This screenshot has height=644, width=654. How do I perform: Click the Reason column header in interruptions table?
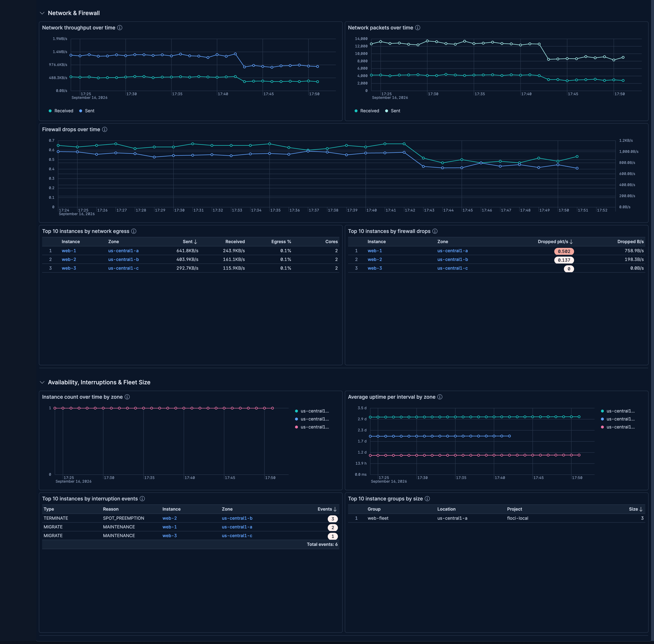[111, 509]
